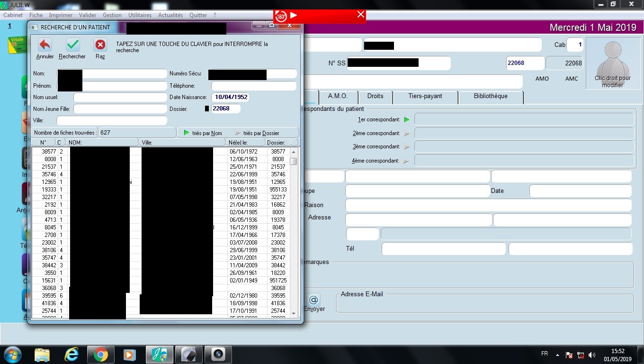Select the 'triés par Nom' sort option
Viewport: 644px width, 364px height.
[203, 133]
